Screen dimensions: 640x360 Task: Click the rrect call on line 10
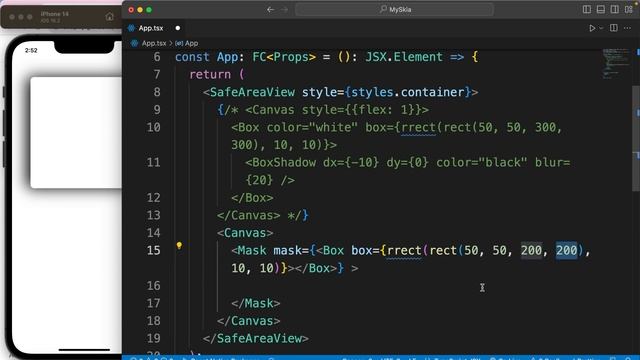click(418, 127)
